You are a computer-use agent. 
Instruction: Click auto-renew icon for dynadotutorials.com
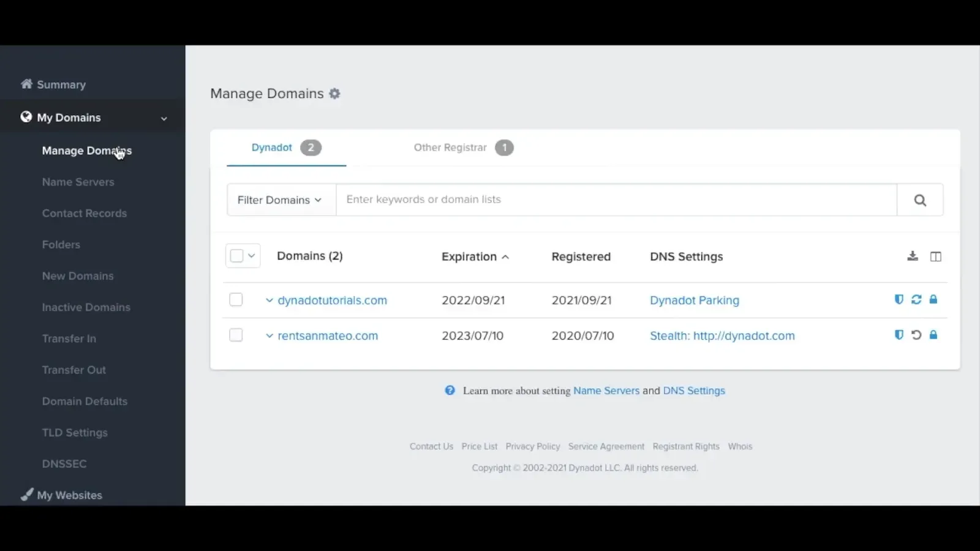pyautogui.click(x=916, y=299)
